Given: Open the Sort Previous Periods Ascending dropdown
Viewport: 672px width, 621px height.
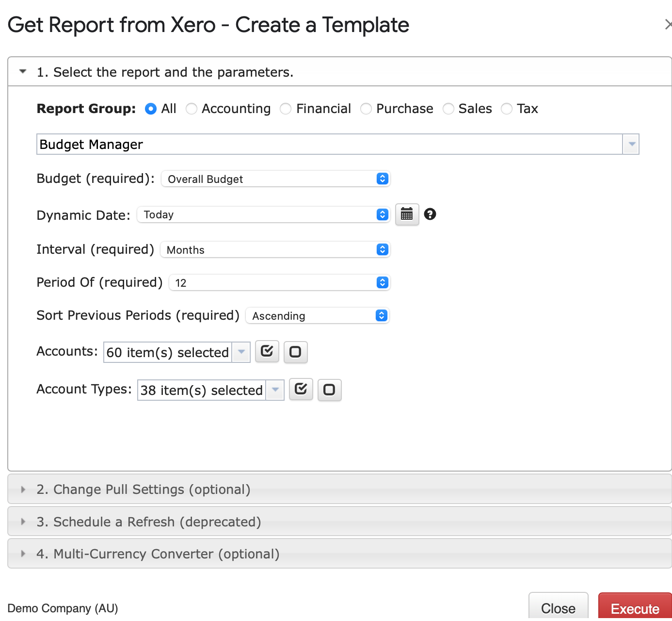Looking at the screenshot, I should tap(318, 315).
